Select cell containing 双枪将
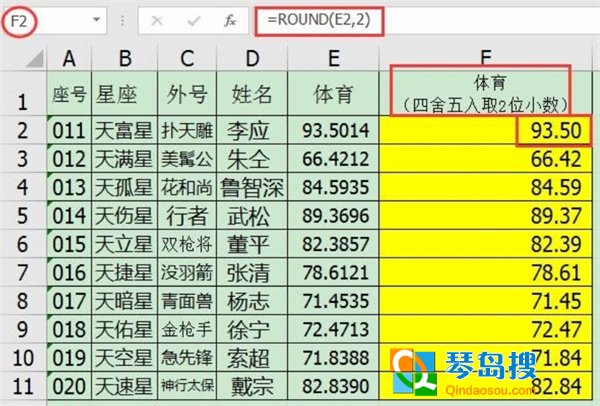 click(x=187, y=244)
